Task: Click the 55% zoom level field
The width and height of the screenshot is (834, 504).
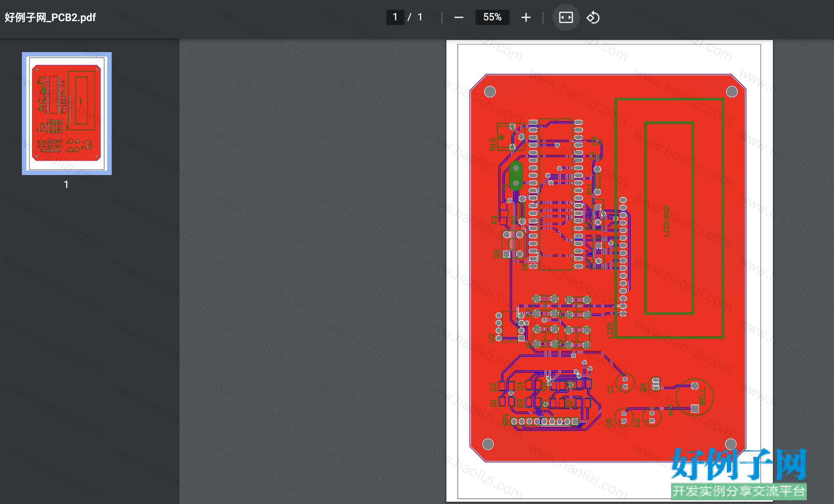Action: (492, 17)
